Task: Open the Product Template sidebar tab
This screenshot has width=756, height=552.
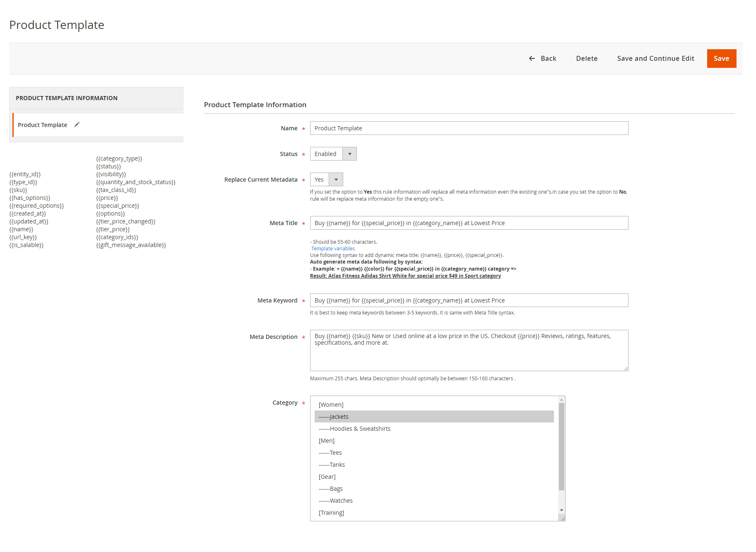Action: point(43,125)
